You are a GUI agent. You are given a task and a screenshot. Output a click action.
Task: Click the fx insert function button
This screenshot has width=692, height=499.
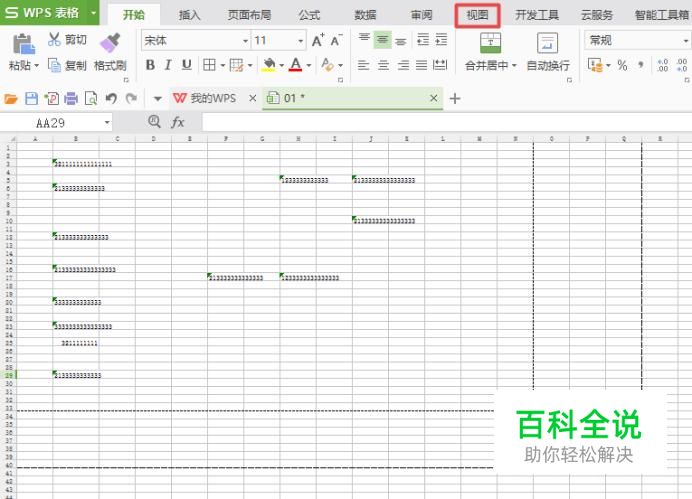pyautogui.click(x=177, y=122)
